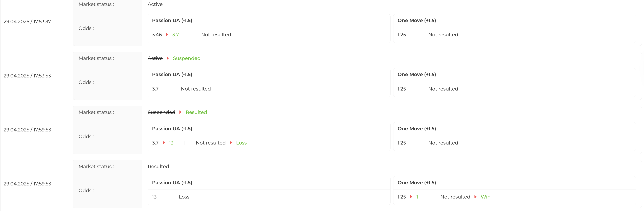
Task: Click the green Win result label
Action: [486, 197]
